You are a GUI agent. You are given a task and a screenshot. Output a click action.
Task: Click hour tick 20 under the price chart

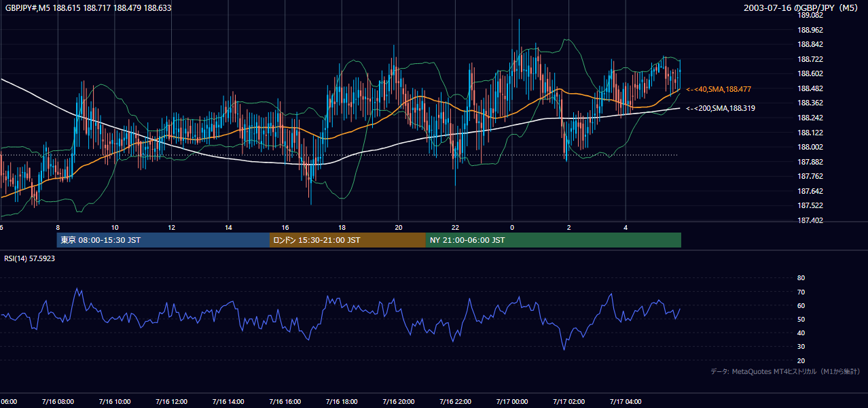coord(399,228)
